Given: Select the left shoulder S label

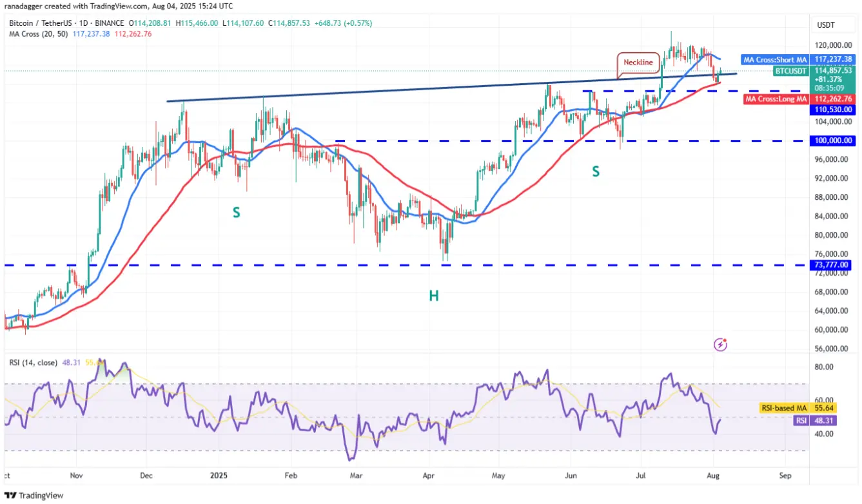Looking at the screenshot, I should click(x=237, y=212).
